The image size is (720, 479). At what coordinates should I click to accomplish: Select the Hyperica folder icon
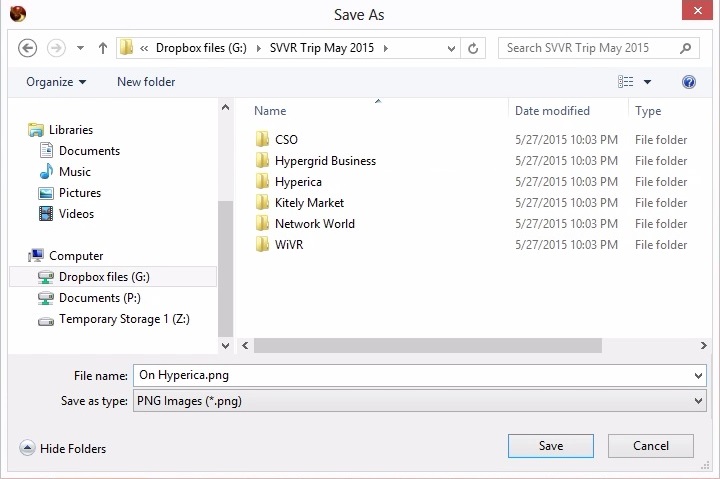[262, 181]
